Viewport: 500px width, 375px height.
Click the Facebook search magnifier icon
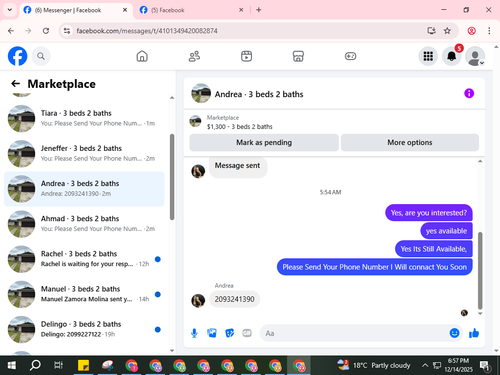click(41, 56)
